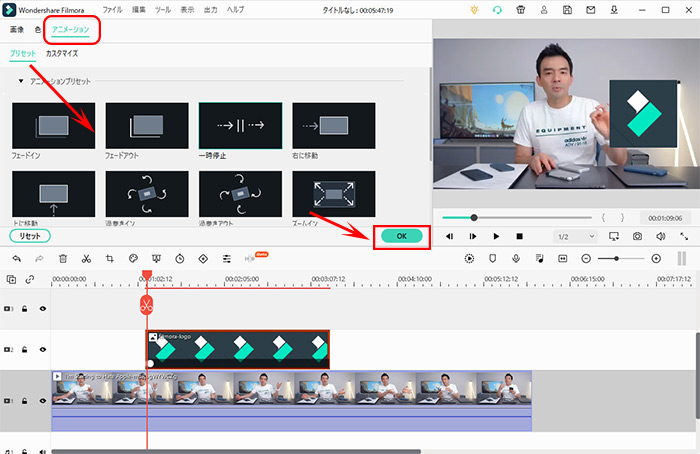Image resolution: width=700 pixels, height=454 pixels.
Task: Click the add track manager icon
Action: [12, 279]
